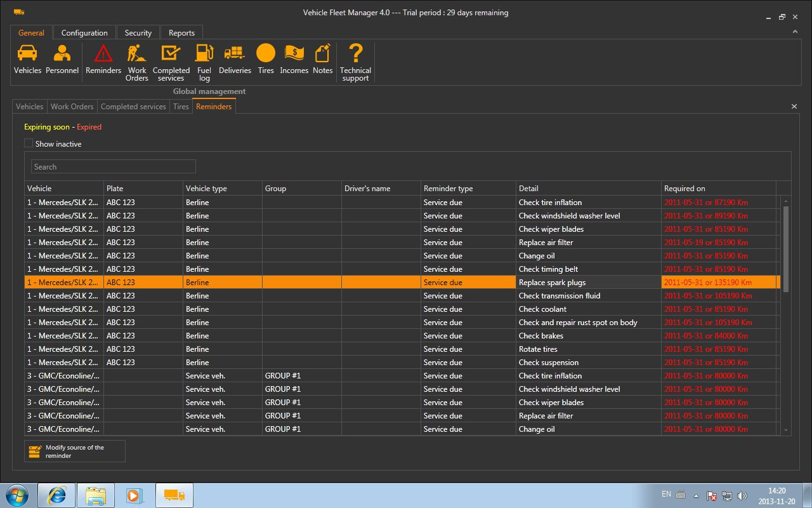Screen dimensions: 812x508
Task: Click the Expiring soon legend label
Action: click(47, 127)
